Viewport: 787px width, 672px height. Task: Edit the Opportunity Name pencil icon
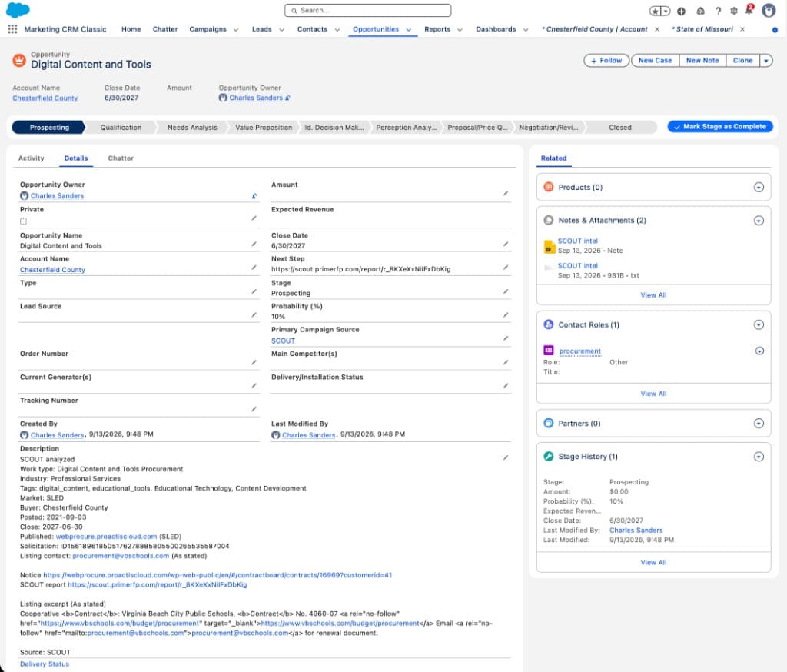click(x=254, y=244)
